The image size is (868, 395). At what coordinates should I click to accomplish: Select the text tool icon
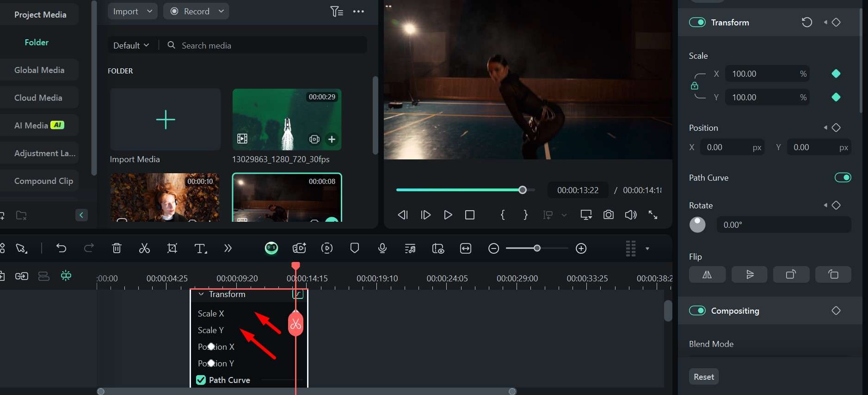(200, 249)
